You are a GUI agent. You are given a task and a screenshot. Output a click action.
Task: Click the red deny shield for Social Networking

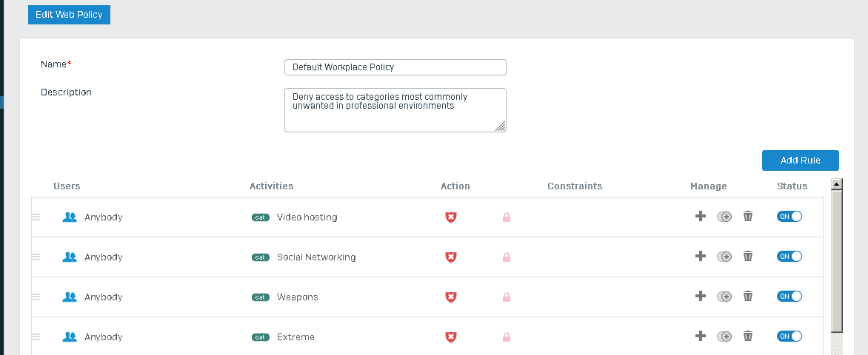(x=451, y=257)
